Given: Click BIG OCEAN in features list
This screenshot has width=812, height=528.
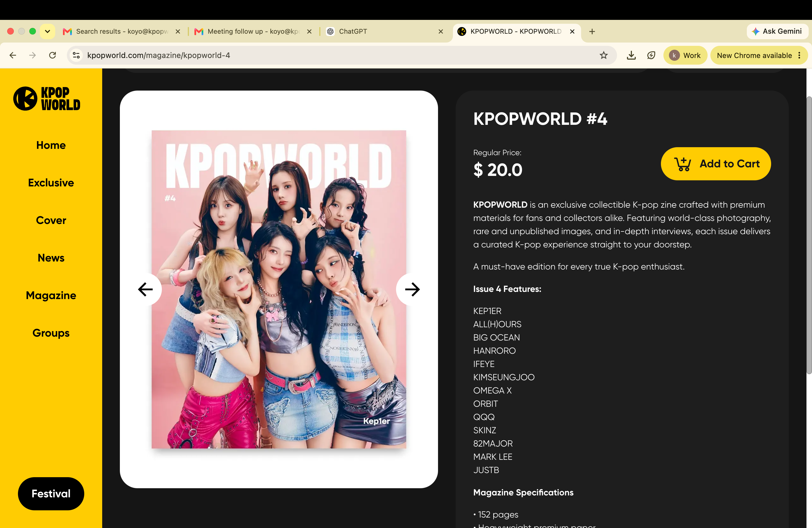Looking at the screenshot, I should click(x=496, y=338).
